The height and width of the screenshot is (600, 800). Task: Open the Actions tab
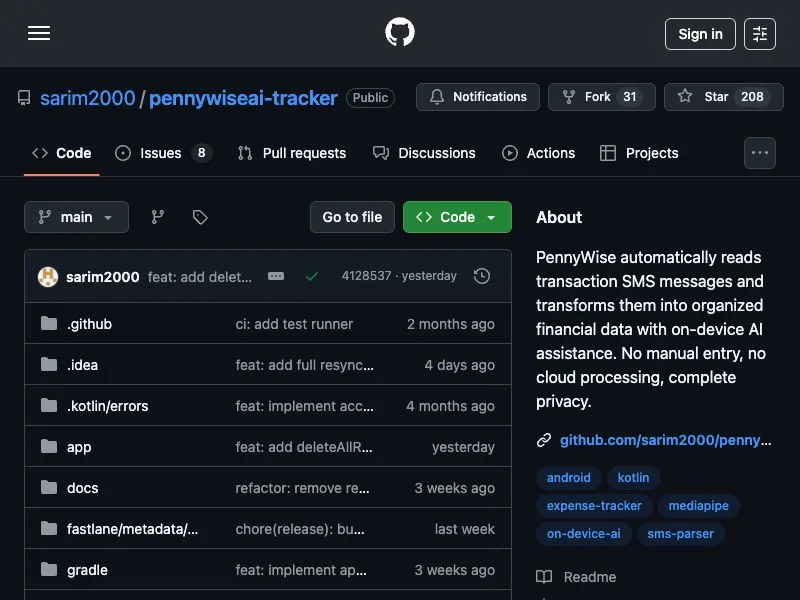(538, 153)
